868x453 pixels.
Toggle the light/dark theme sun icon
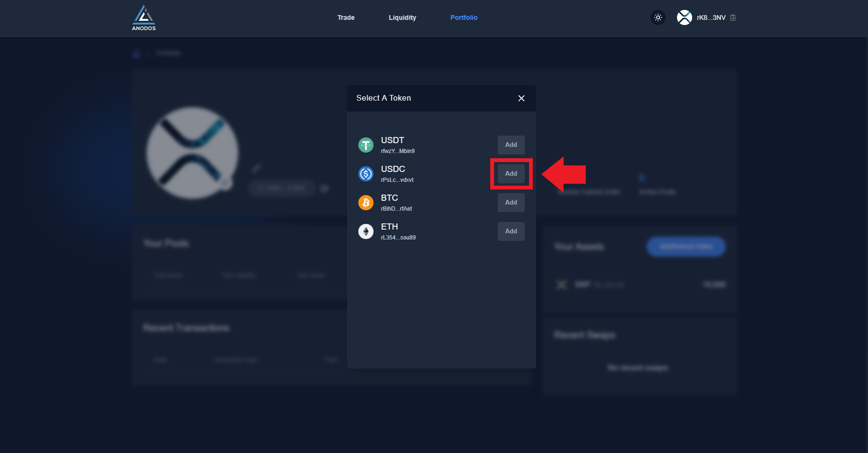(658, 17)
